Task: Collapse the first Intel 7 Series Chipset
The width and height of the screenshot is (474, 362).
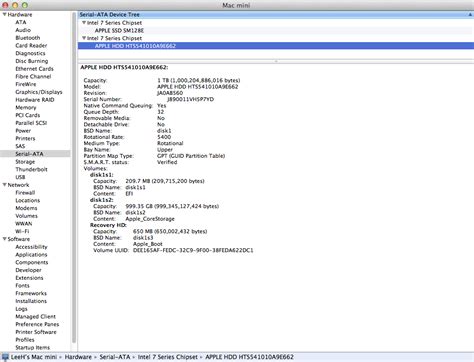Action: tap(84, 23)
